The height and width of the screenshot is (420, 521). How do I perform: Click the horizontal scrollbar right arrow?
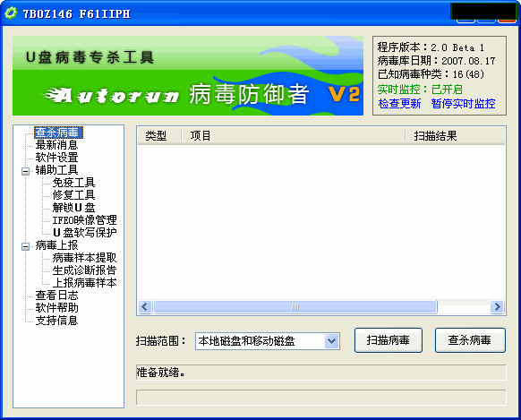[497, 306]
